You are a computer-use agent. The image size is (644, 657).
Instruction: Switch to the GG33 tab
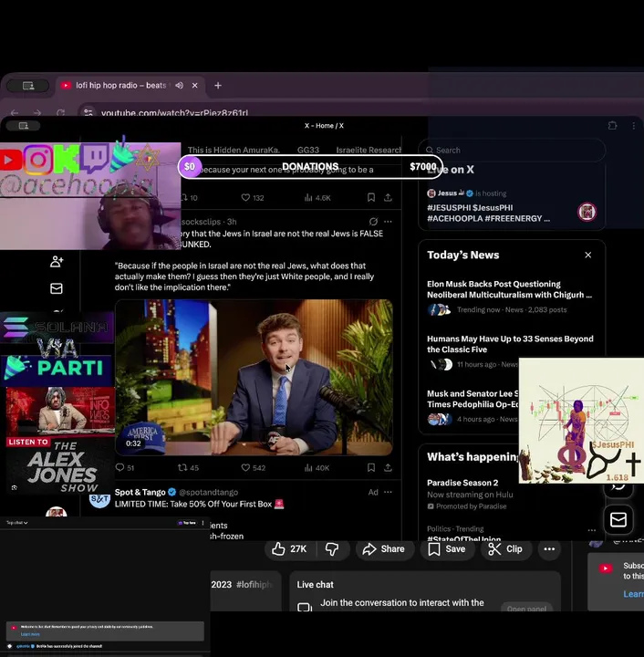click(308, 150)
